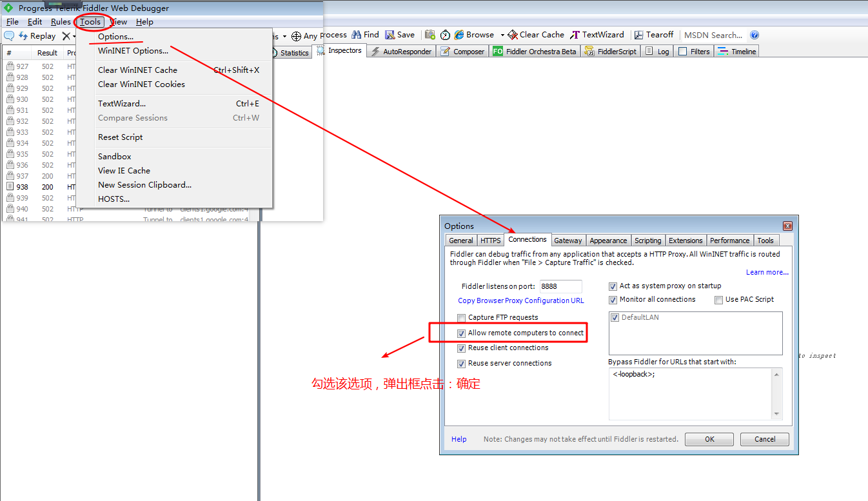Click the blue help question mark icon
This screenshot has width=868, height=501.
click(x=755, y=35)
